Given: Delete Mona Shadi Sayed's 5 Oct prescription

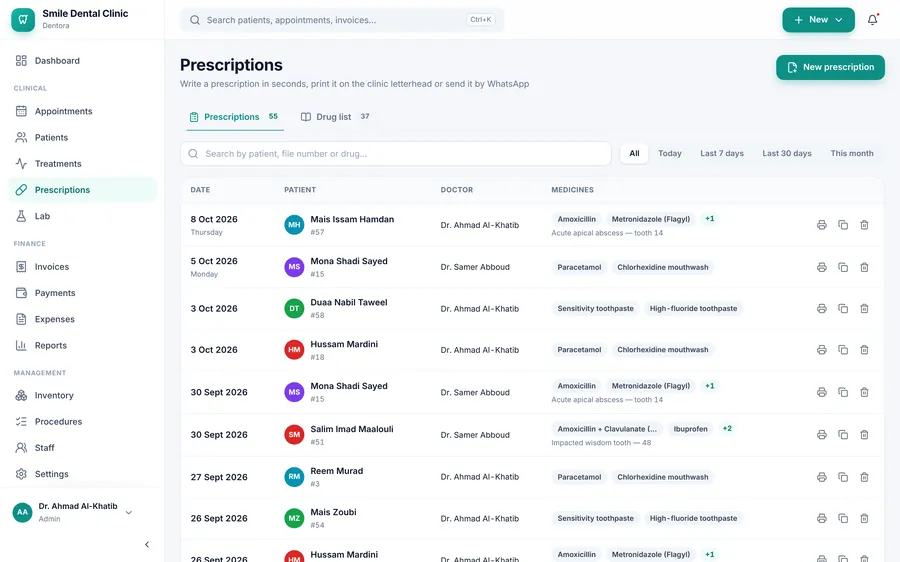Looking at the screenshot, I should point(864,267).
